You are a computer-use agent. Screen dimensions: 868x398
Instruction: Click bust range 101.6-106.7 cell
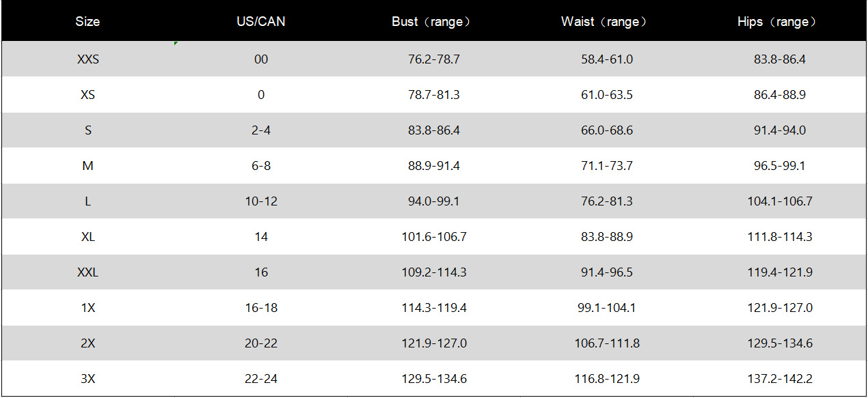[x=433, y=237]
